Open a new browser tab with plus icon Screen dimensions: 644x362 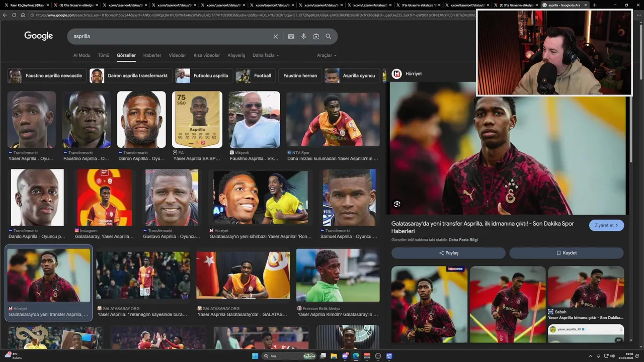(x=594, y=5)
